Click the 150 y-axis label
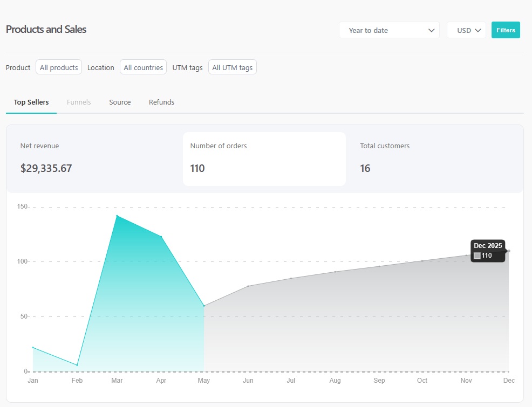 pos(22,206)
